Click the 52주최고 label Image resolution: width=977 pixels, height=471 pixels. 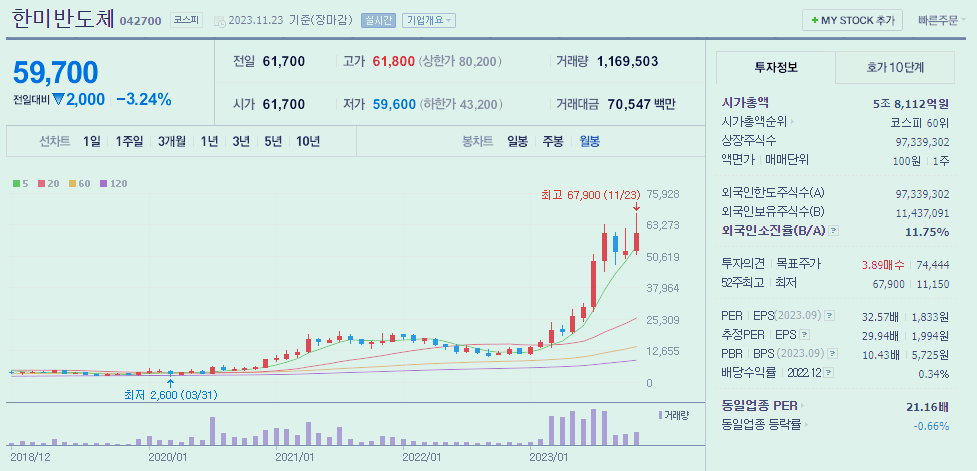coord(742,283)
